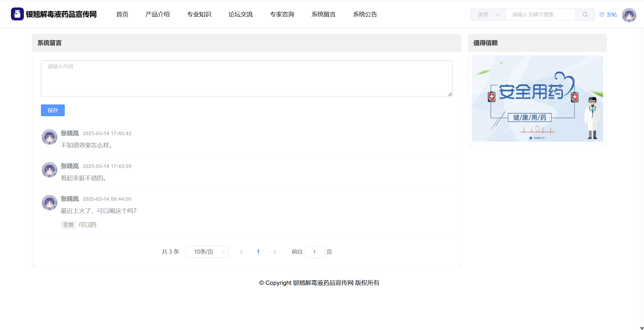Viewport: 644px width, 330px height.
Task: Focus the 请输入内容 message textarea
Action: [247, 78]
